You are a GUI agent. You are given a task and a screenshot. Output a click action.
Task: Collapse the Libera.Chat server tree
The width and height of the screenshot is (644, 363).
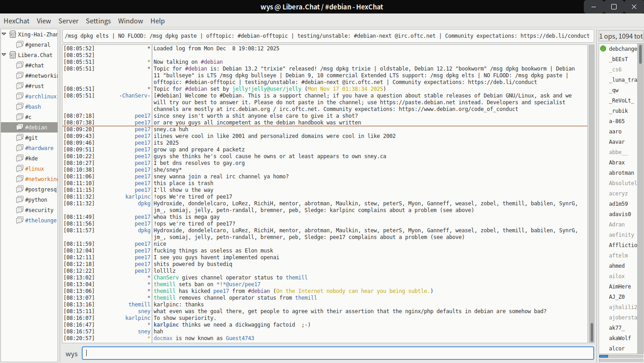coord(4,55)
